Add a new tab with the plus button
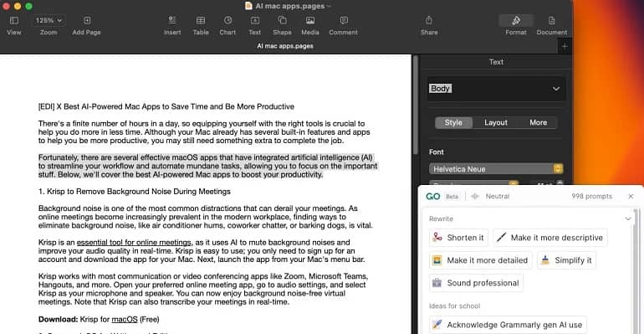Image resolution: width=644 pixels, height=334 pixels. pyautogui.click(x=565, y=46)
